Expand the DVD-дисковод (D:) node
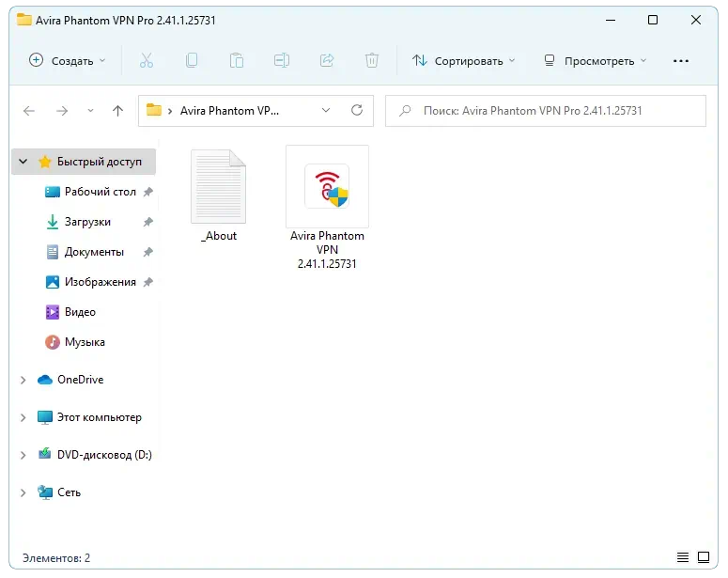This screenshot has width=728, height=578. [x=23, y=455]
